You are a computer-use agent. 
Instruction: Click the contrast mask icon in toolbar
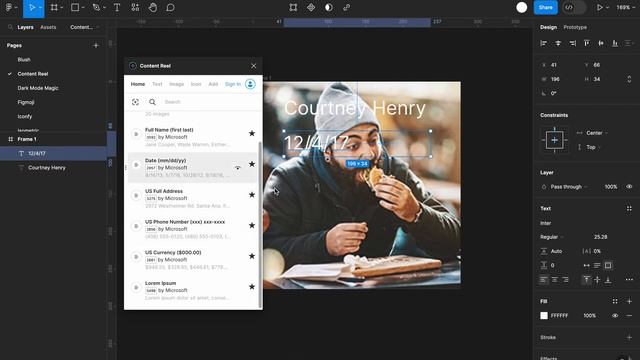[329, 7]
